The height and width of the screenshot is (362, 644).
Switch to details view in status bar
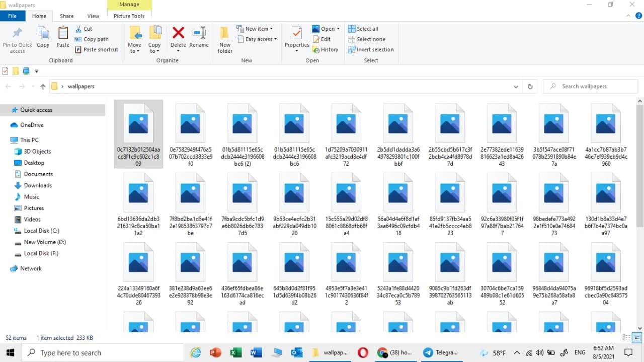pyautogui.click(x=627, y=338)
